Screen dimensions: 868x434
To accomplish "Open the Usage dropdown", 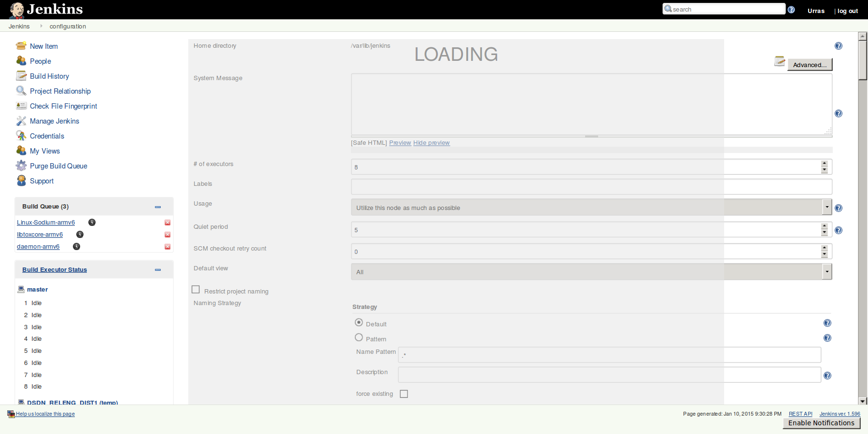I will click(591, 207).
